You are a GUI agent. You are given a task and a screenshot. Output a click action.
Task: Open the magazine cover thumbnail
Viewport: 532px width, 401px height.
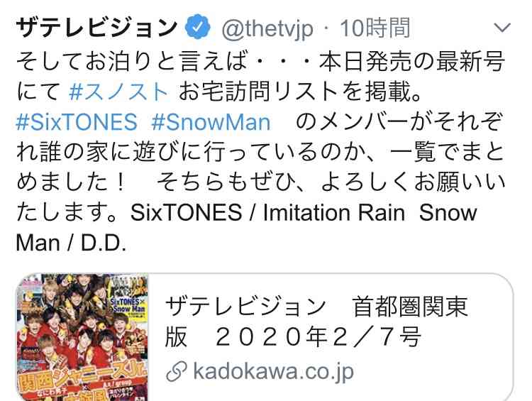[83, 337]
